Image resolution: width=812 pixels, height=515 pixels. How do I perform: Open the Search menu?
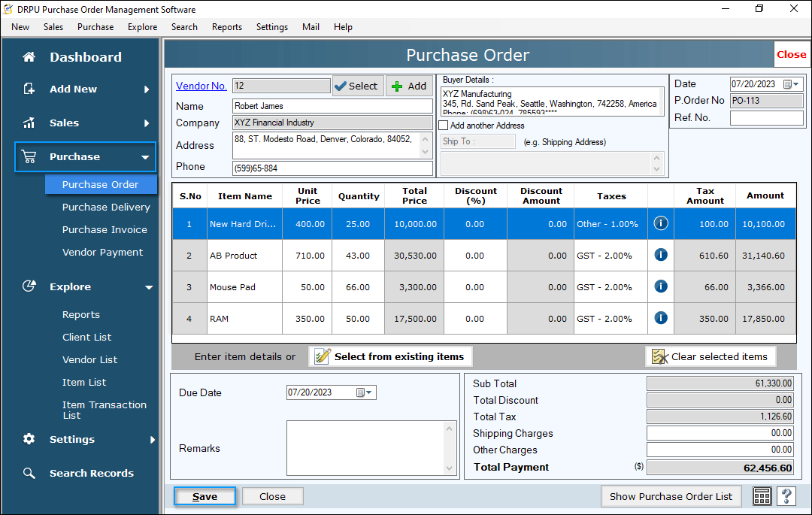[x=184, y=27]
